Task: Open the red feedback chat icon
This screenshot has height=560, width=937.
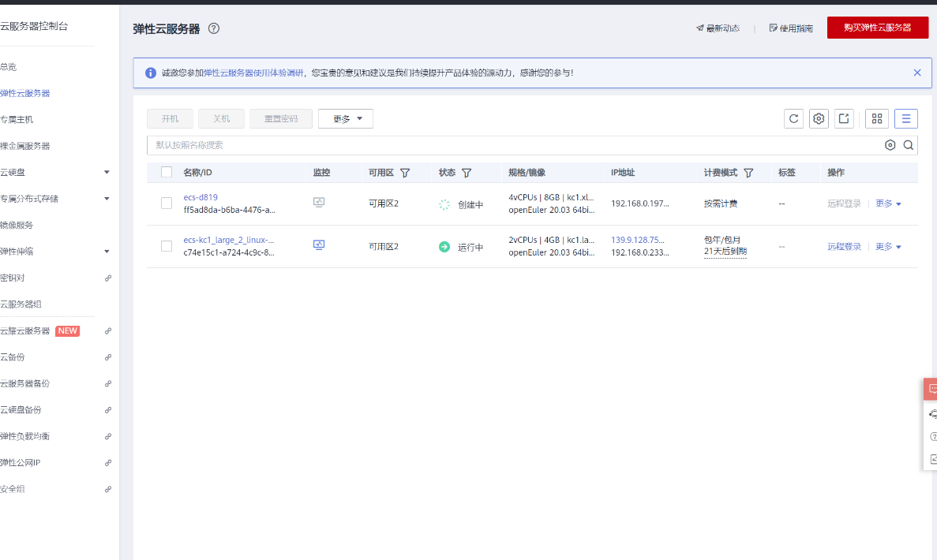Action: pos(931,389)
